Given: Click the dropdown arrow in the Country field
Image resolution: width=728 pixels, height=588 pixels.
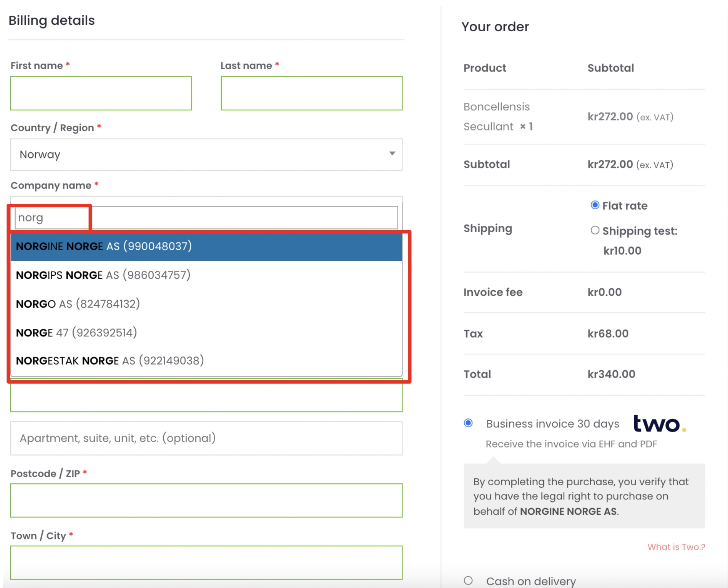Looking at the screenshot, I should click(x=392, y=153).
